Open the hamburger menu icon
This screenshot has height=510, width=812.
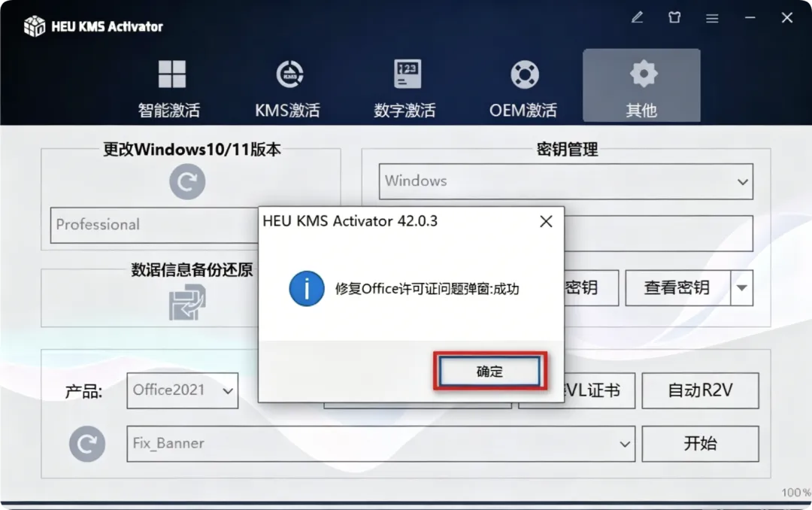[x=712, y=18]
